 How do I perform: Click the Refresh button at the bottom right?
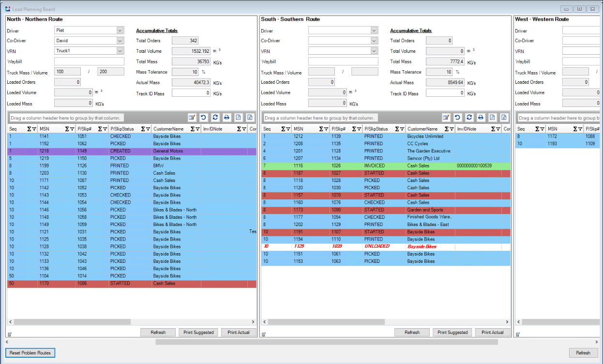pos(583,353)
